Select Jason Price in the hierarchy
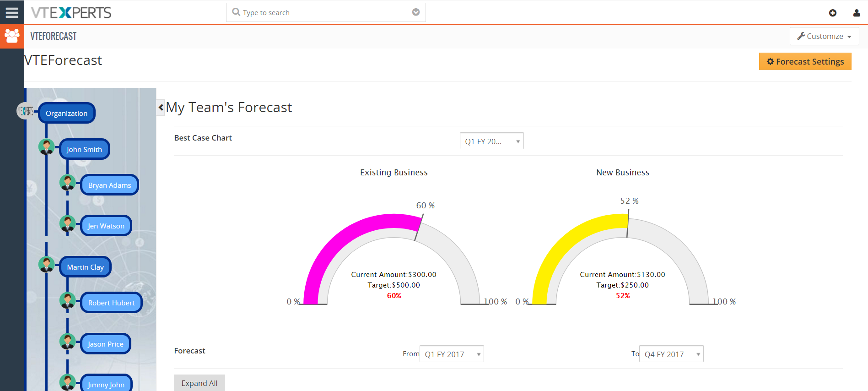Viewport: 868px width, 391px height. 105,344
